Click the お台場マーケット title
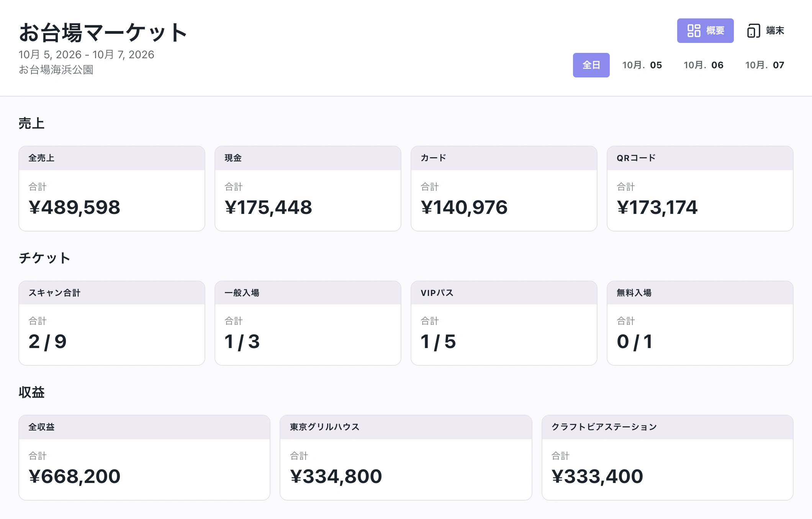Viewport: 812px width, 519px height. [x=103, y=32]
